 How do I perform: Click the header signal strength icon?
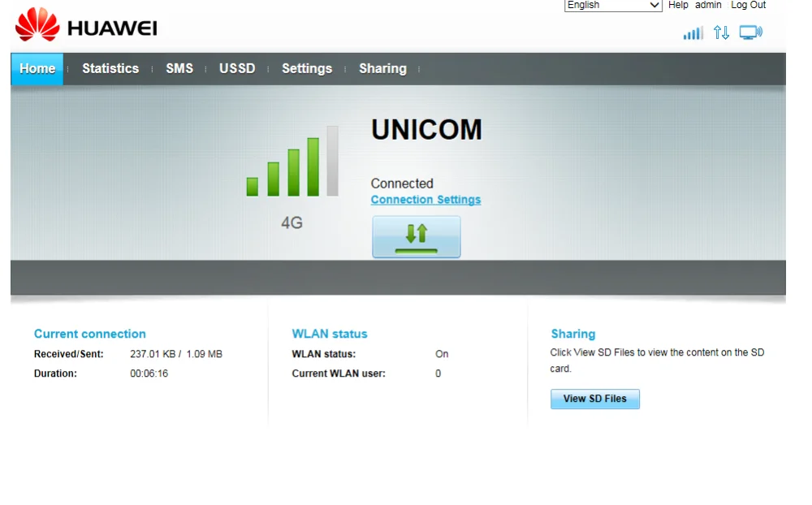coord(693,33)
